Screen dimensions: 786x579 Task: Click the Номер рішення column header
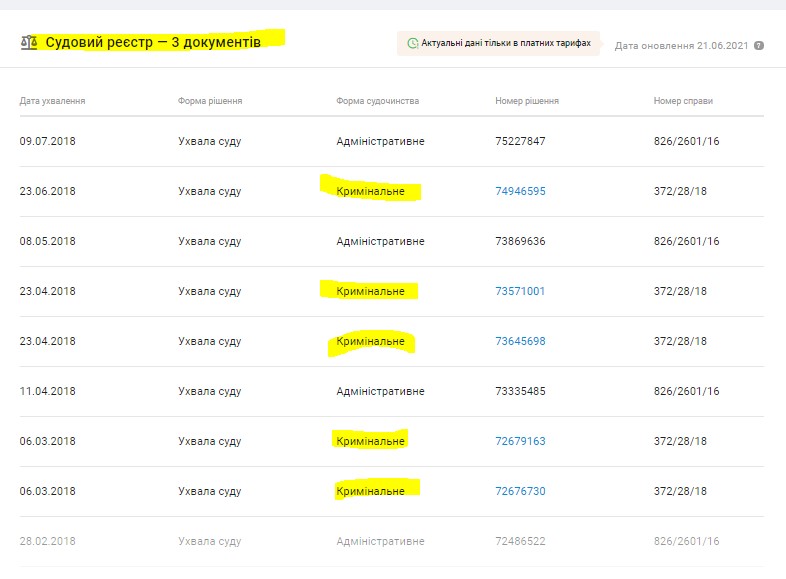click(x=527, y=101)
